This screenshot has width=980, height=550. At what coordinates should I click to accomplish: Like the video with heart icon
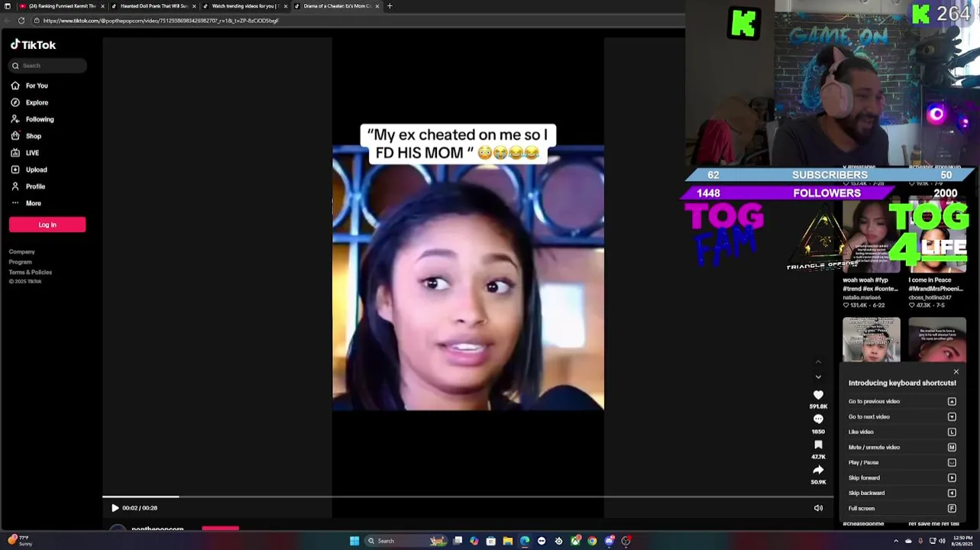point(818,395)
